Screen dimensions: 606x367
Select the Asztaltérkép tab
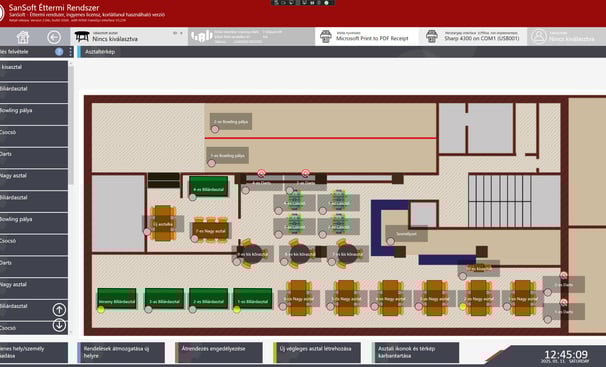point(100,52)
